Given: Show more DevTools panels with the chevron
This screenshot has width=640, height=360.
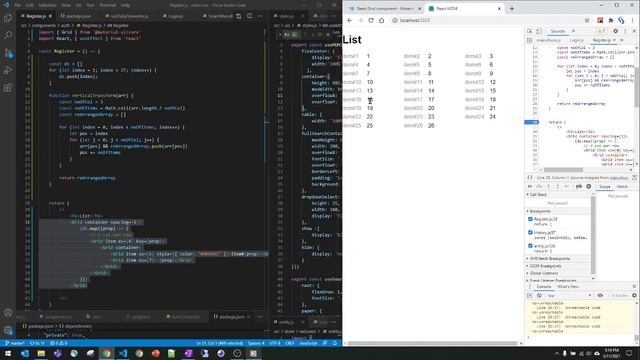Looking at the screenshot, I should click(x=573, y=31).
